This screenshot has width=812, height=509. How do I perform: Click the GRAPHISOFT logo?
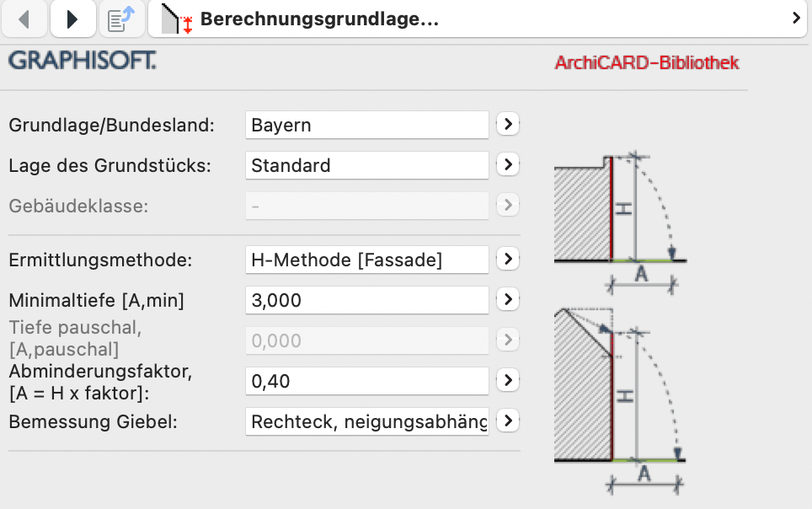coord(82,62)
